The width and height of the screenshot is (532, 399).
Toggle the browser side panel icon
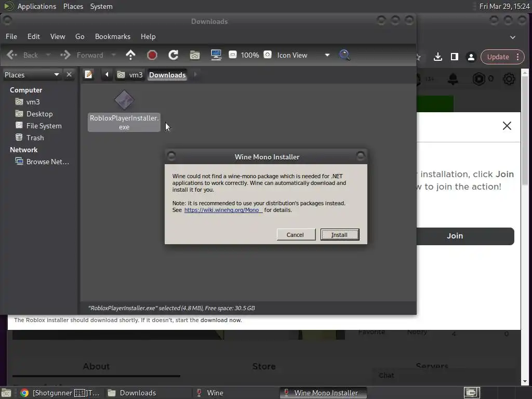(x=454, y=57)
